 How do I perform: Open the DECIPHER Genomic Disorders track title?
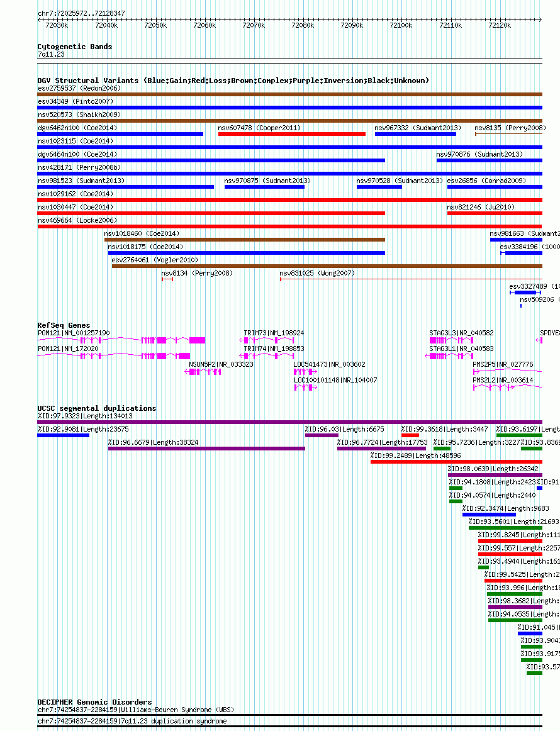[x=94, y=702]
